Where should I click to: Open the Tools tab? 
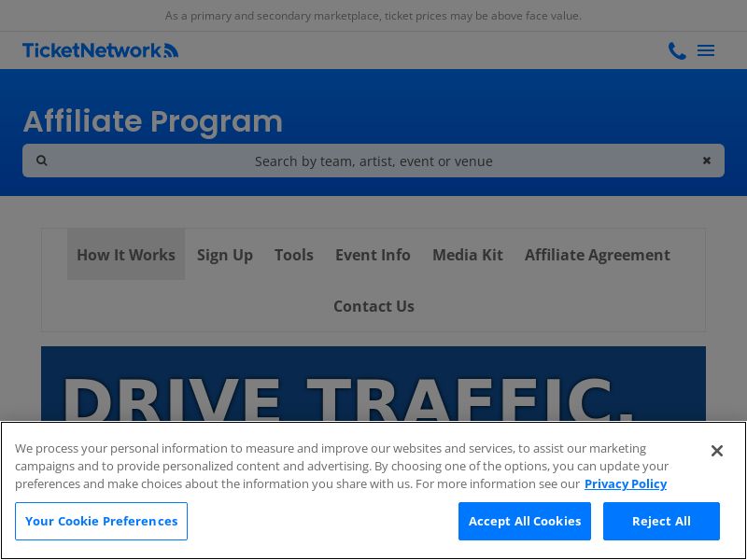[294, 255]
